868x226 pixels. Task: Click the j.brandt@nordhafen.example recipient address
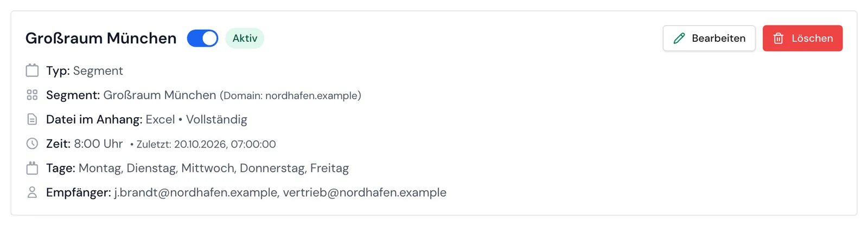(196, 192)
